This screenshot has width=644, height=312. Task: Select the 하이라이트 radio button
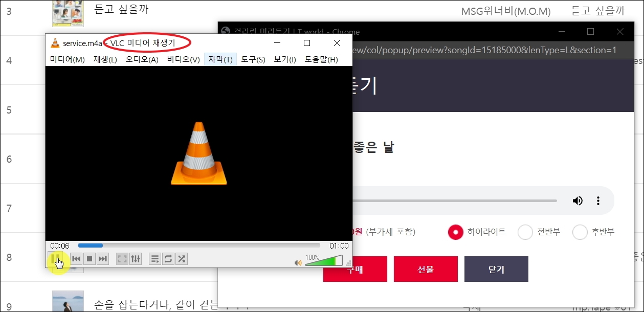coord(455,232)
